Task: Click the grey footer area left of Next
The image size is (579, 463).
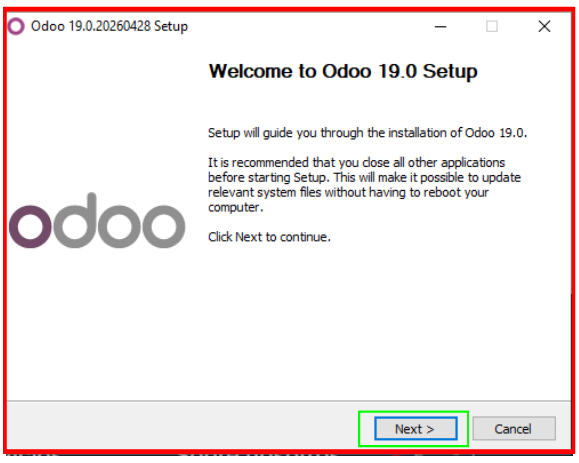Action: 183,426
